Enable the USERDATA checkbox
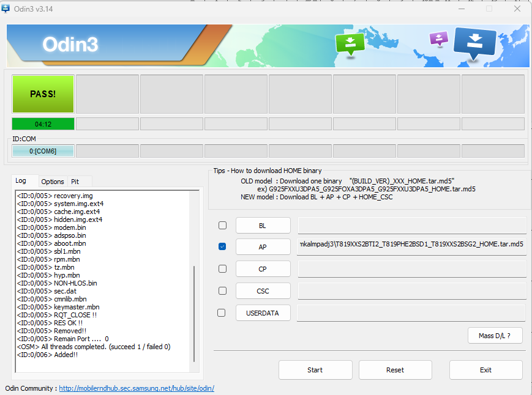This screenshot has width=532, height=395. [221, 312]
